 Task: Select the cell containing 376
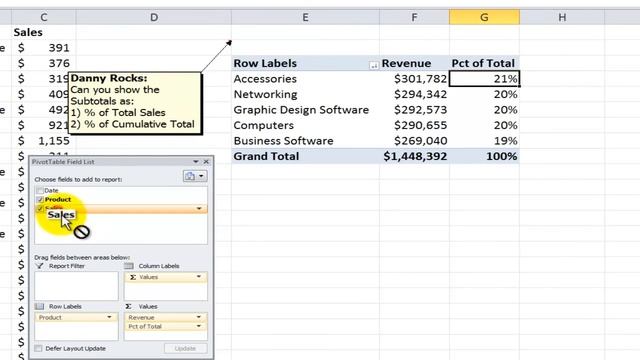point(44,63)
